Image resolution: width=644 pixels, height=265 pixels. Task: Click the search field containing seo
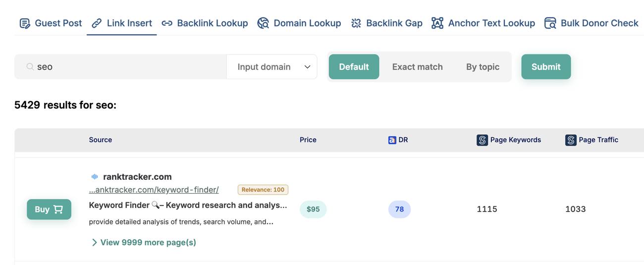(x=120, y=67)
